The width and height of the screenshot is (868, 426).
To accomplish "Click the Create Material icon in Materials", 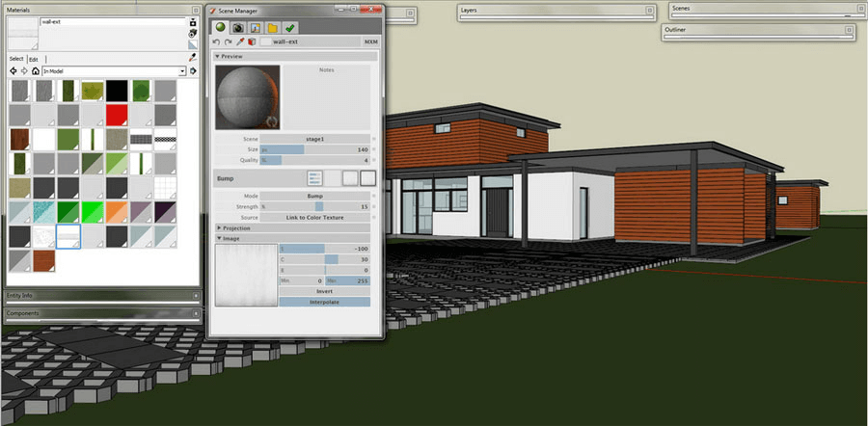I will click(x=193, y=33).
